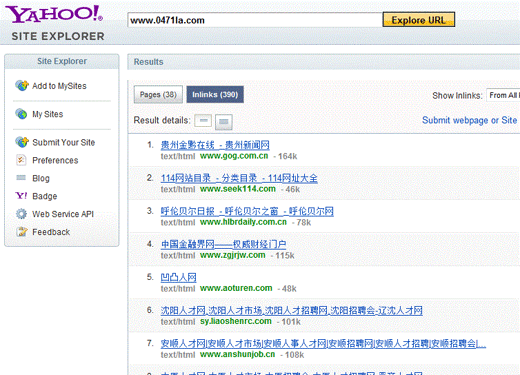The height and width of the screenshot is (375, 520).
Task: Click the www.seek114.com URL text
Action: tap(238, 189)
